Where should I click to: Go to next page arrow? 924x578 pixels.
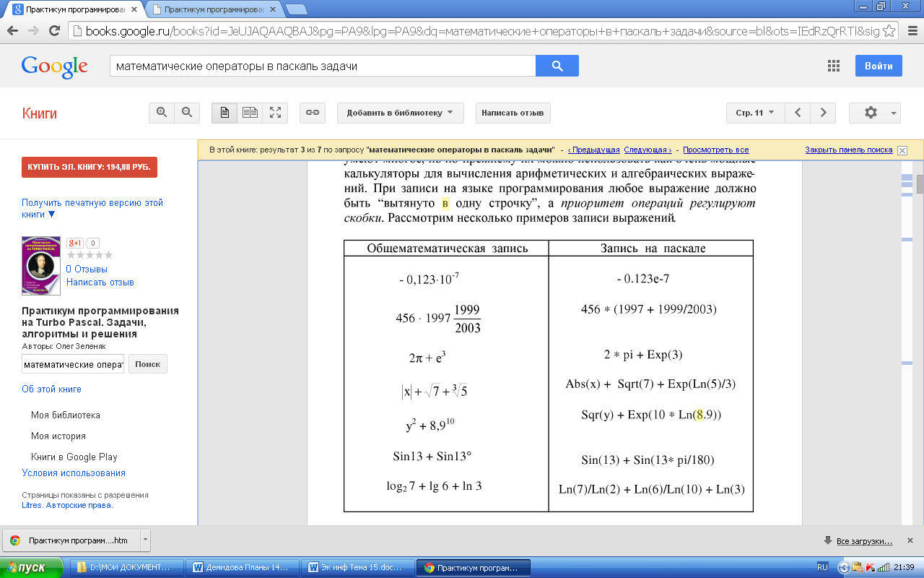823,113
